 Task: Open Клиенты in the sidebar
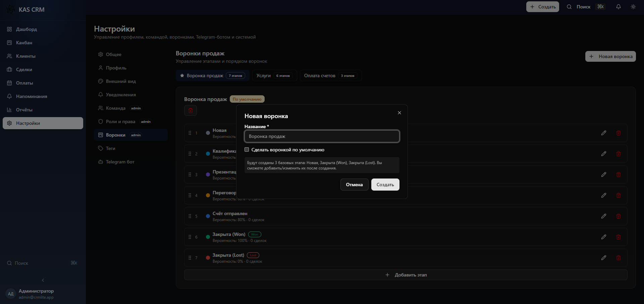tap(43, 56)
